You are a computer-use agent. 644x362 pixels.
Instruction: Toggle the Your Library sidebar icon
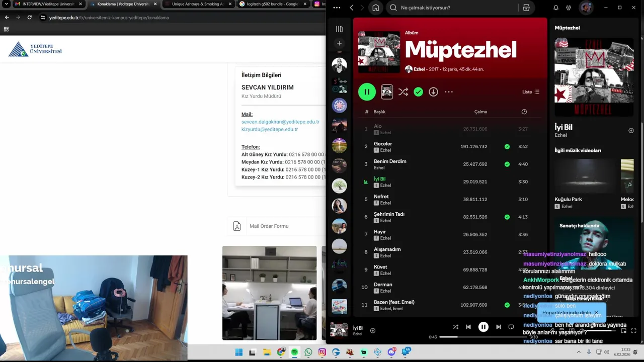[x=339, y=29]
